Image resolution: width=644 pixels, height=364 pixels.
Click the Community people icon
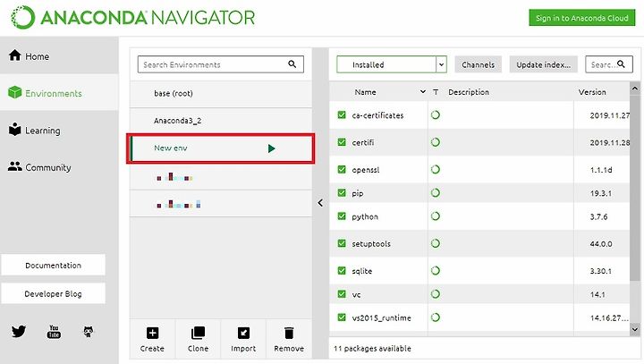(15, 166)
